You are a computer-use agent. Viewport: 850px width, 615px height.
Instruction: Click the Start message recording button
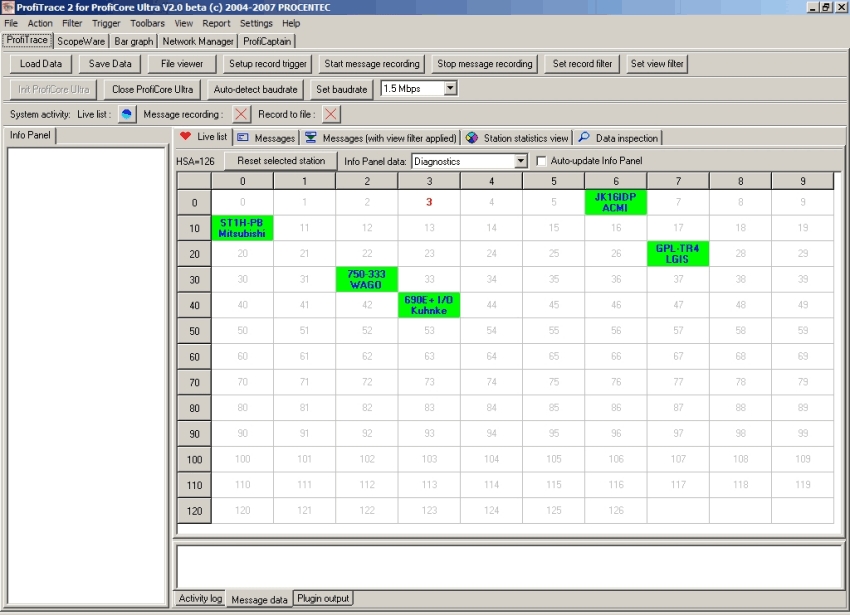click(372, 64)
